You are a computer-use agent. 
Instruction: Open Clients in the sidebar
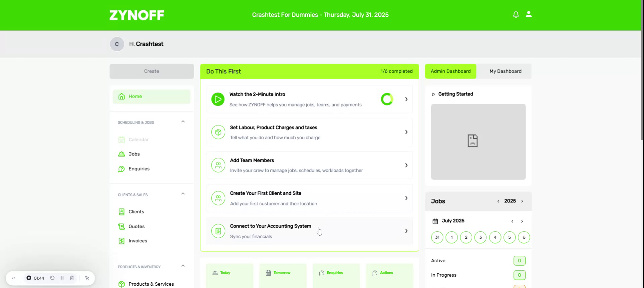[136, 212]
